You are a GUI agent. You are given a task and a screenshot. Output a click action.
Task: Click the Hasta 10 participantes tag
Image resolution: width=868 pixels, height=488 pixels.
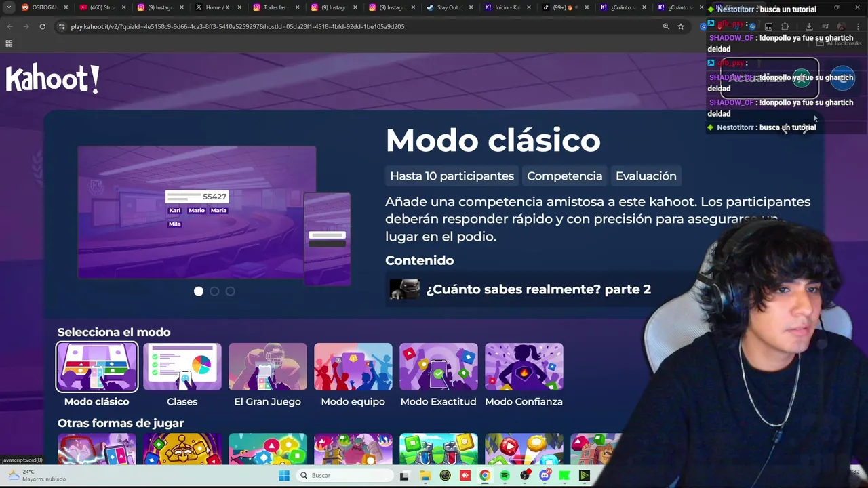pos(452,176)
